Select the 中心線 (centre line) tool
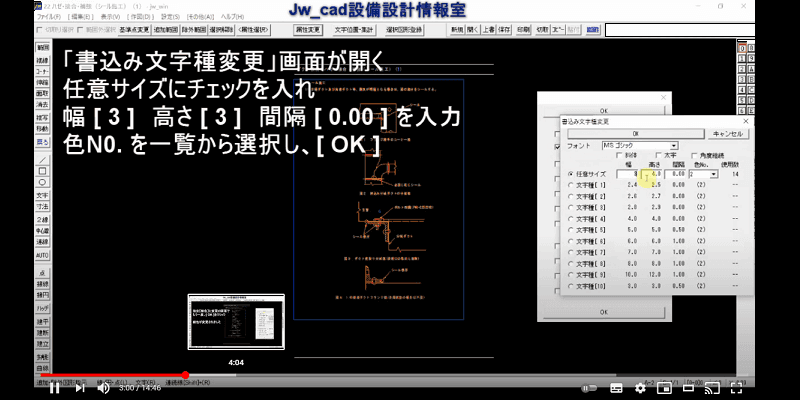The height and width of the screenshot is (400, 800). [42, 231]
